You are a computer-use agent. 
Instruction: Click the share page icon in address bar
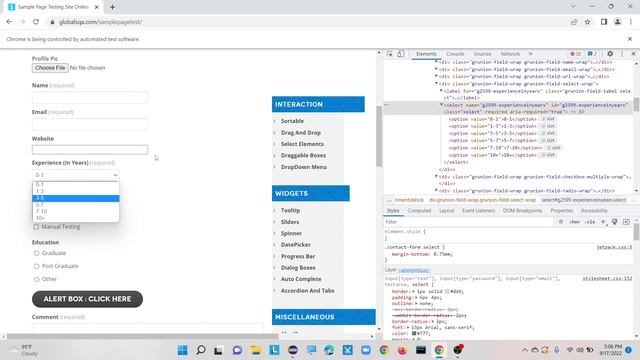coord(574,22)
